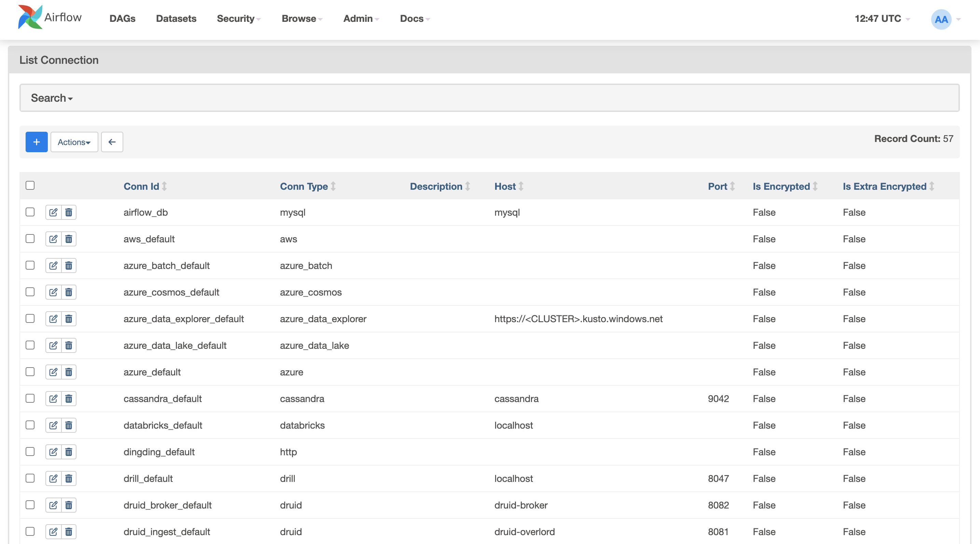The height and width of the screenshot is (544, 980).
Task: Open the Actions dropdown
Action: pos(74,142)
